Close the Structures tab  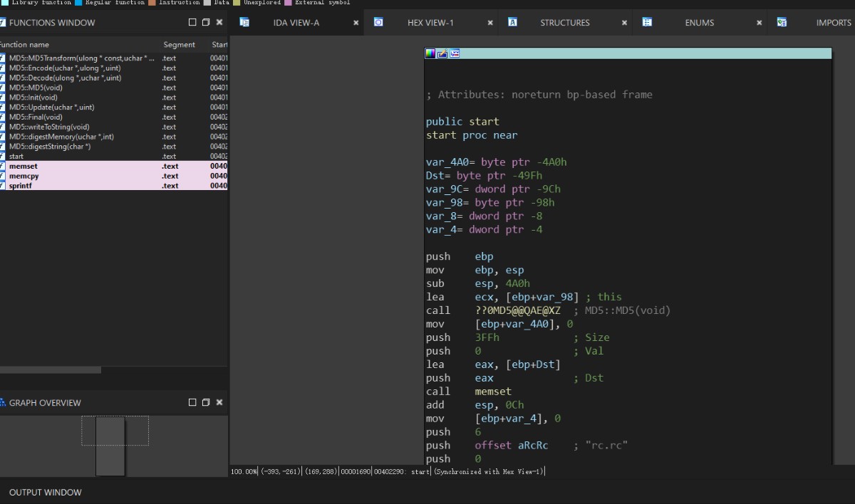pos(624,23)
